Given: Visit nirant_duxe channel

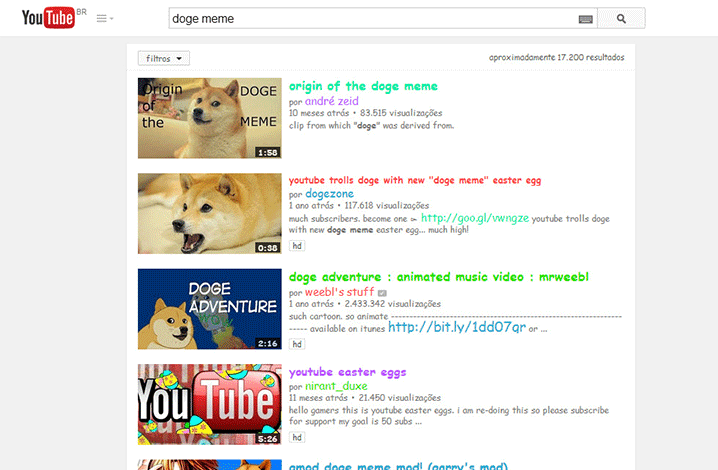Looking at the screenshot, I should [x=337, y=386].
